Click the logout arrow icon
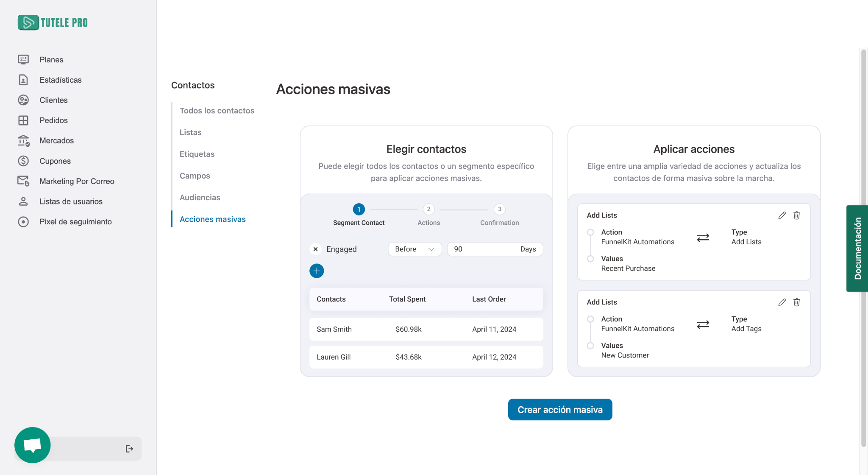 coord(129,449)
